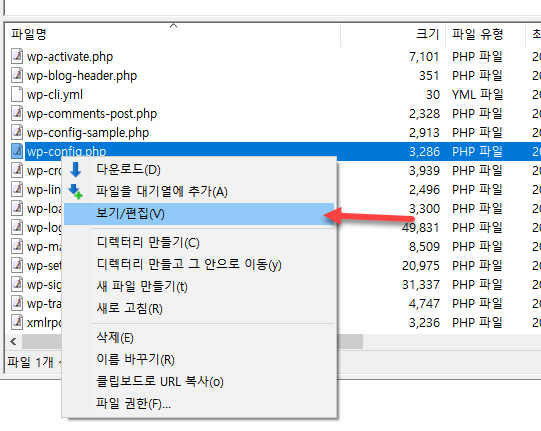Select 보기/편집(V) in the context menu
The width and height of the screenshot is (541, 431).
(x=199, y=214)
